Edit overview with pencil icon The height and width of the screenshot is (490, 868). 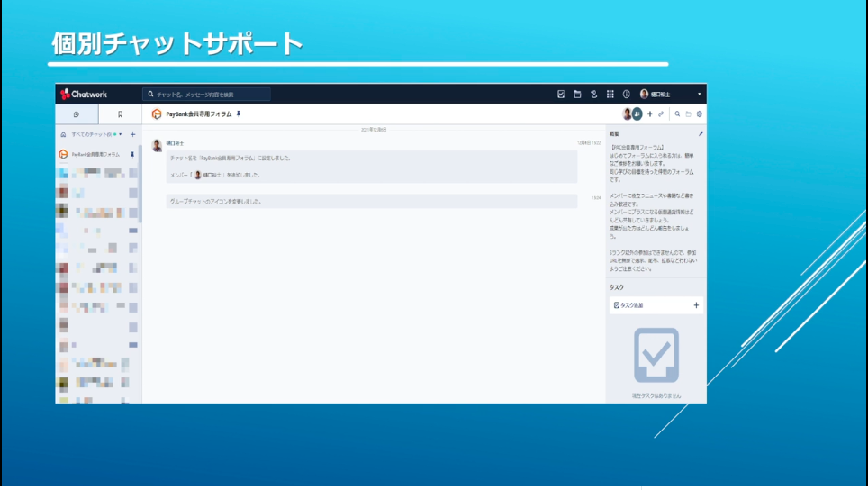click(701, 133)
